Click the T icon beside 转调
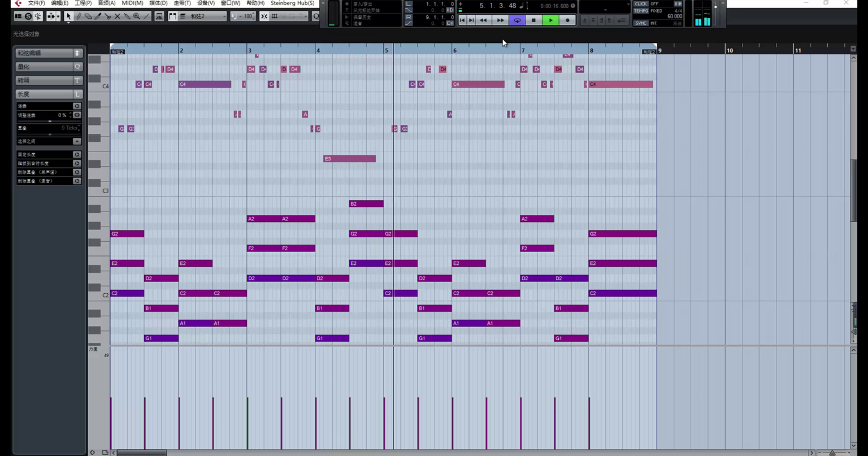868x456 pixels. coord(77,80)
